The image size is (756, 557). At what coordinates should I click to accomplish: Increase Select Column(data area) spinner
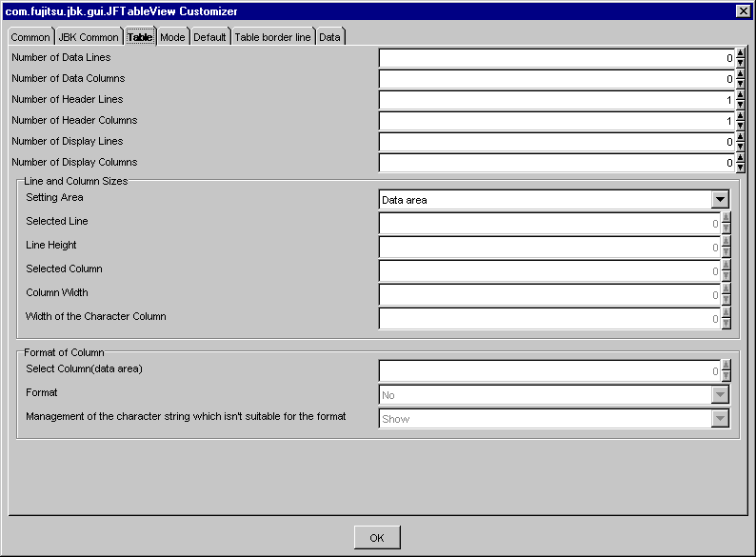(726, 365)
